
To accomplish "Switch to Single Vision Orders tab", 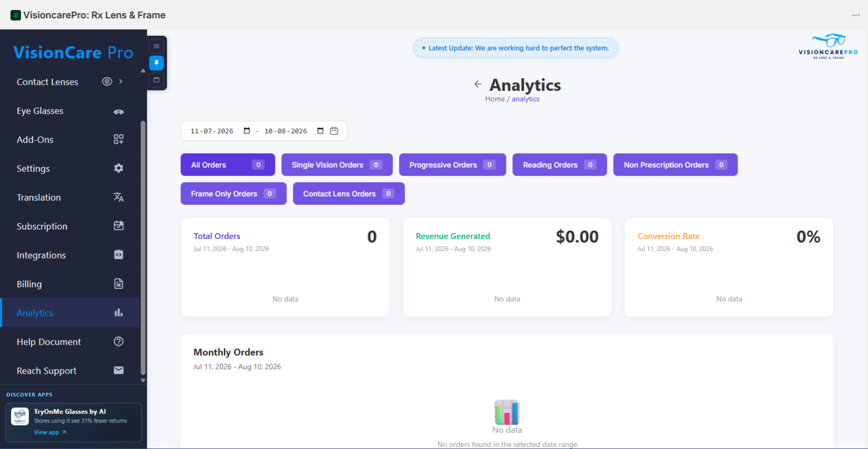I will tap(337, 165).
